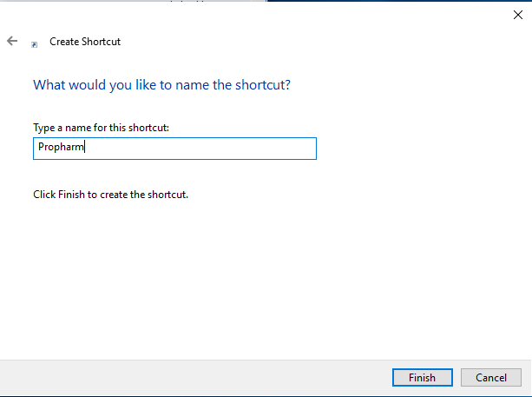The image size is (532, 397).
Task: Click the 'Click Finish to create the shortcut.' text
Action: pyautogui.click(x=110, y=195)
